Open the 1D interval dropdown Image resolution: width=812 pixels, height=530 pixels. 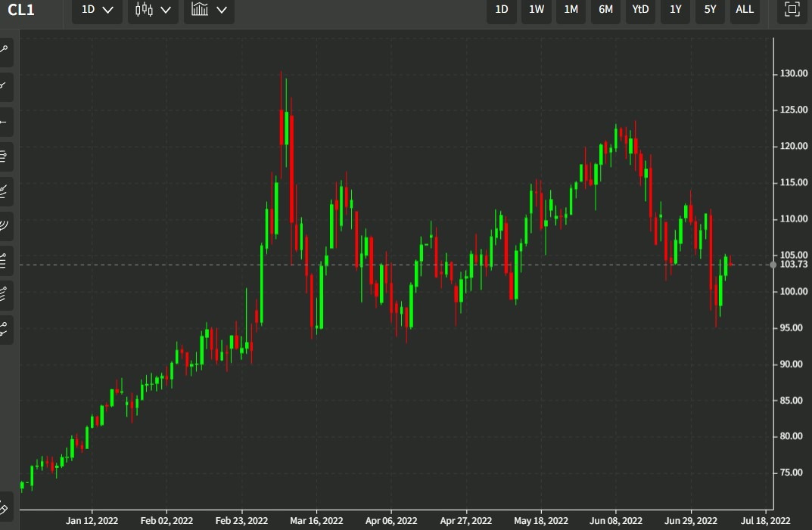pyautogui.click(x=96, y=11)
